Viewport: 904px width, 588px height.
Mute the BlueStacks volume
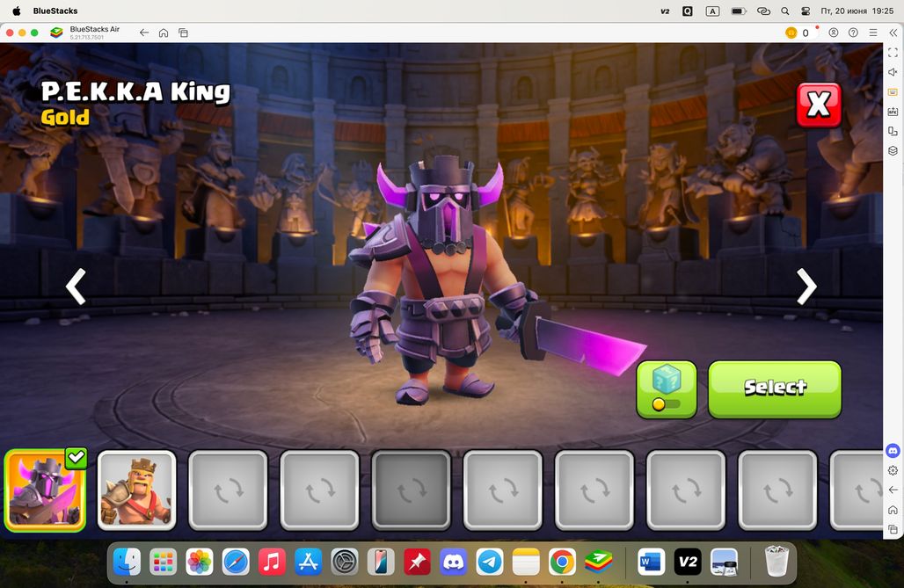(x=893, y=72)
